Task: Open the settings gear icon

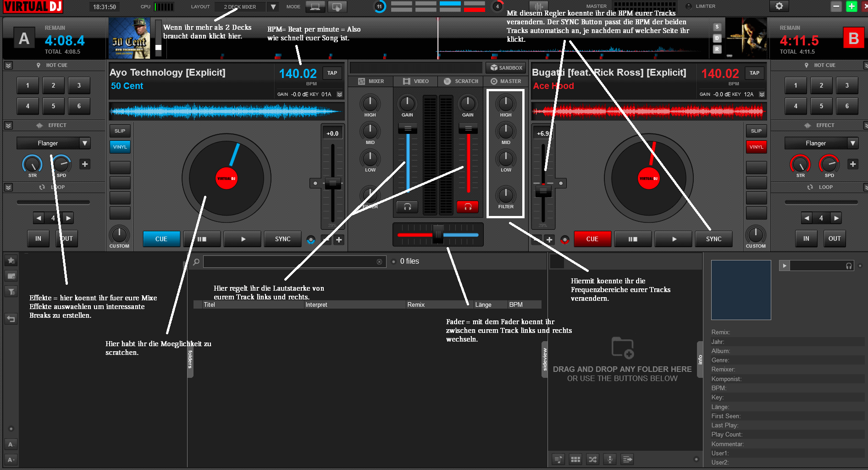Action: tap(779, 6)
